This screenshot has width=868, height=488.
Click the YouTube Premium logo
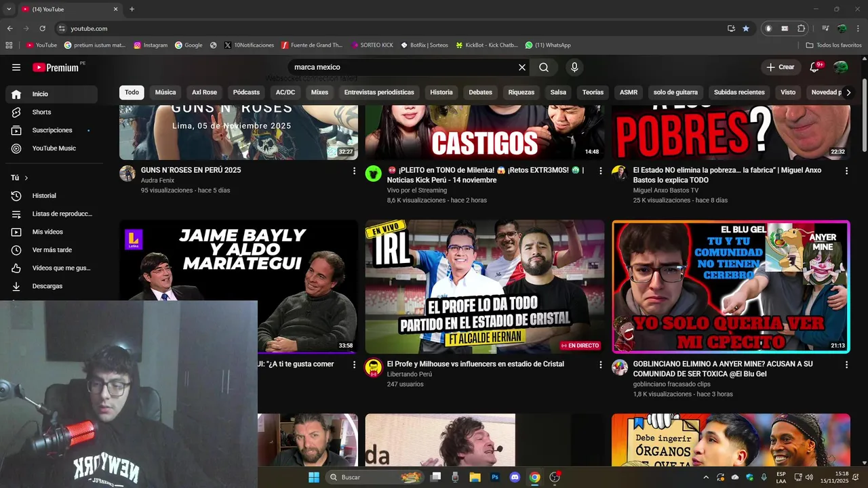(x=56, y=67)
